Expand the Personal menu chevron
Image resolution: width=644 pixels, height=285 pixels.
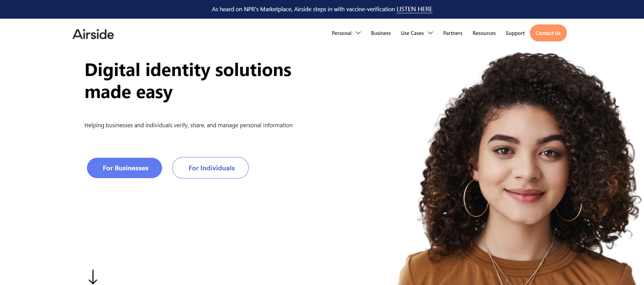pos(358,33)
